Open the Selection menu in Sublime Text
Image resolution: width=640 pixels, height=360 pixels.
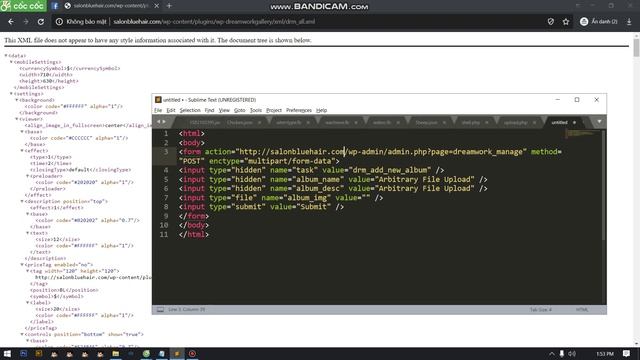pyautogui.click(x=190, y=110)
